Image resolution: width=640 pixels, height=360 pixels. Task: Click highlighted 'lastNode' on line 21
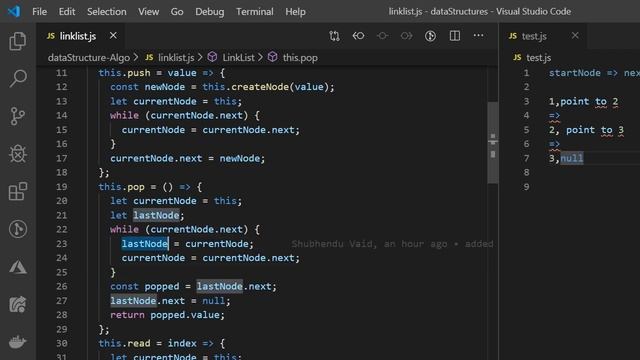156,215
